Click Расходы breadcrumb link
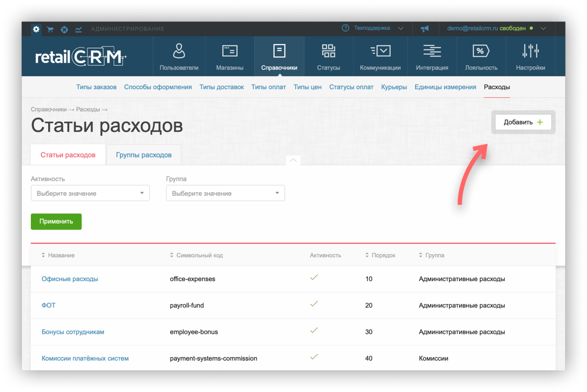This screenshot has height=392, width=587. point(88,109)
